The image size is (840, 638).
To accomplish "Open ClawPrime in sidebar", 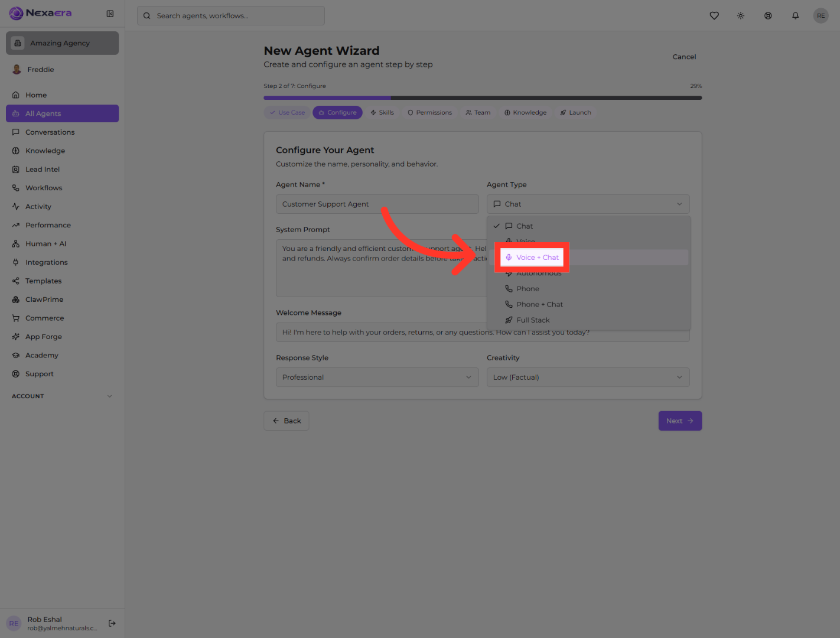I will click(62, 300).
